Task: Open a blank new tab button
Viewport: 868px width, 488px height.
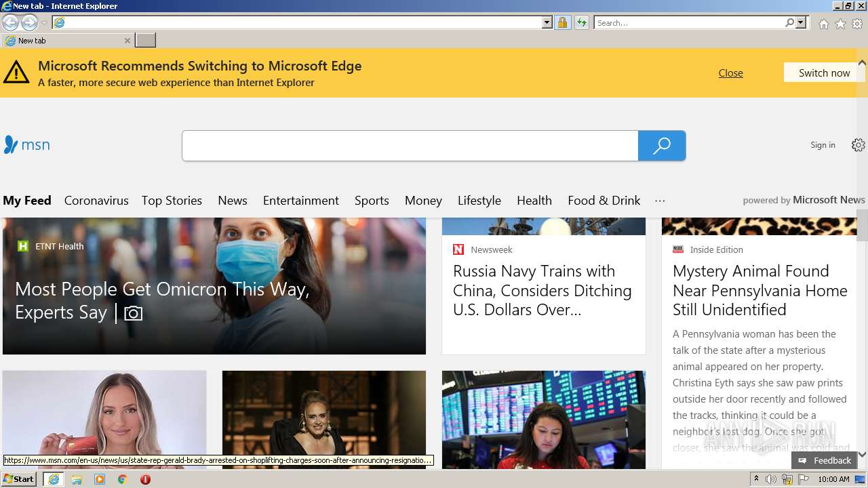Action: 145,41
